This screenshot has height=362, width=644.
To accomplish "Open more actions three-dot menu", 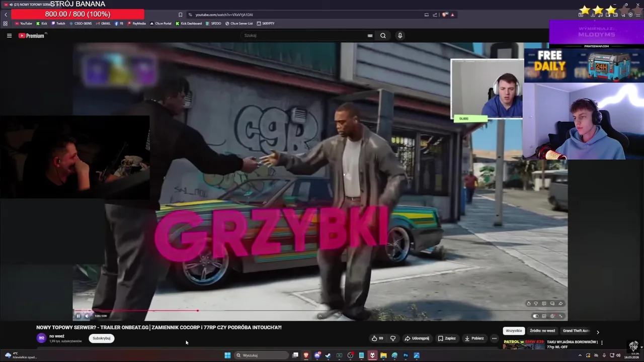I will [x=494, y=338].
